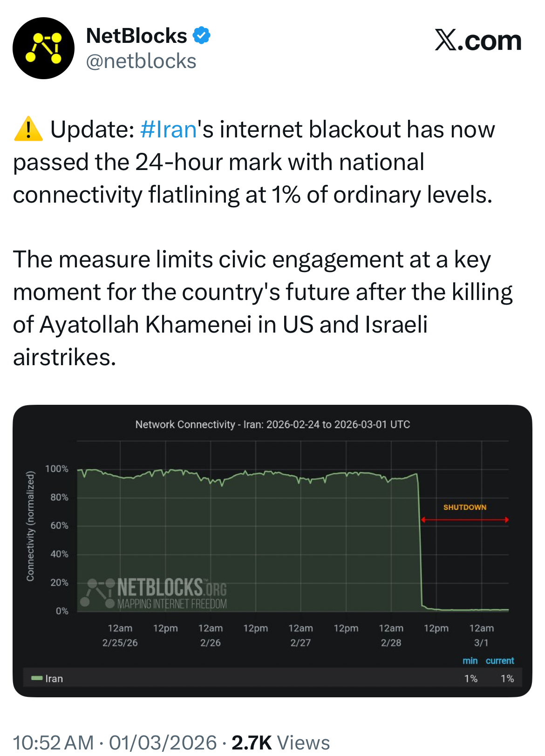
Task: Click the blue verified badge
Action: click(201, 35)
